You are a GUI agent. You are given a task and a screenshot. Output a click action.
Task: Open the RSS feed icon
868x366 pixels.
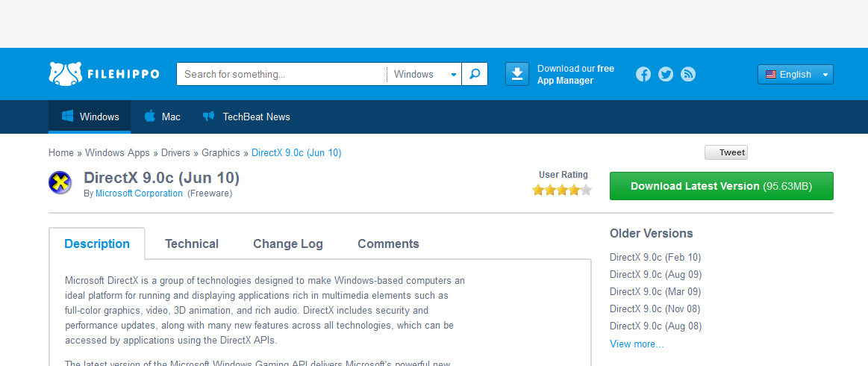coord(688,74)
